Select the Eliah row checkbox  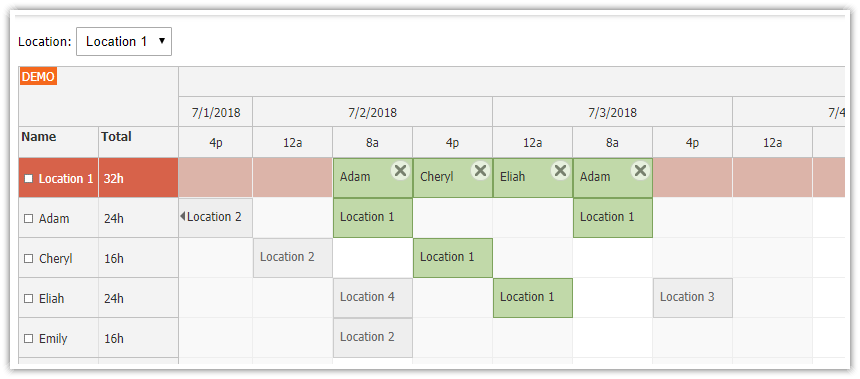29,298
